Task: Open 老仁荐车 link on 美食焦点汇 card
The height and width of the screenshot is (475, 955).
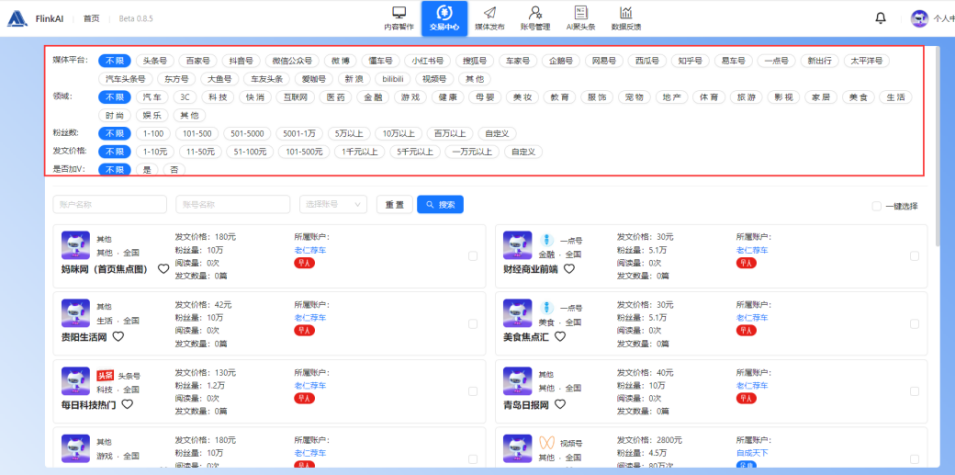Action: click(x=752, y=317)
